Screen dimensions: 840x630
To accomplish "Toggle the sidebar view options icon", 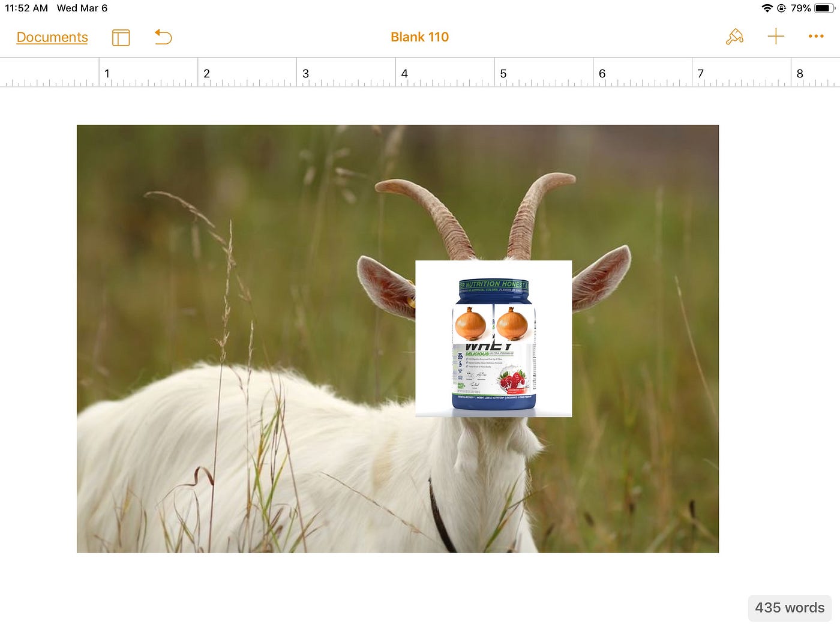I will click(121, 38).
